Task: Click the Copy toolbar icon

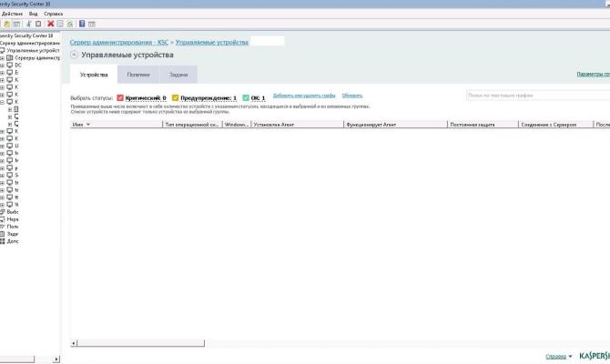Action: point(38,24)
